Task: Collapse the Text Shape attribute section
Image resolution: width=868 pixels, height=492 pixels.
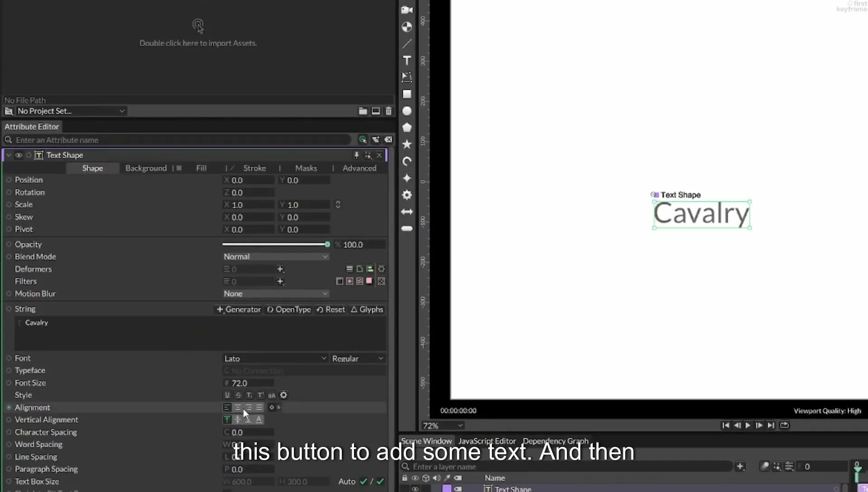Action: pos(8,155)
